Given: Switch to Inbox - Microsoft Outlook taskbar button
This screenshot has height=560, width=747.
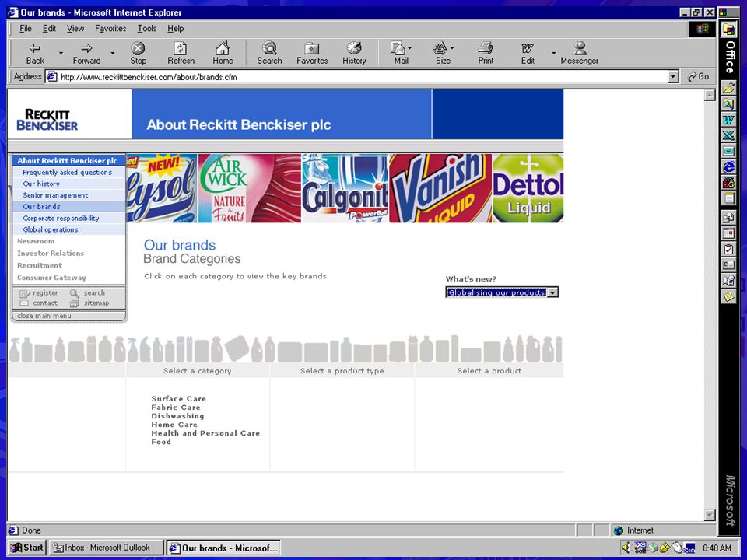Looking at the screenshot, I should coord(106,548).
